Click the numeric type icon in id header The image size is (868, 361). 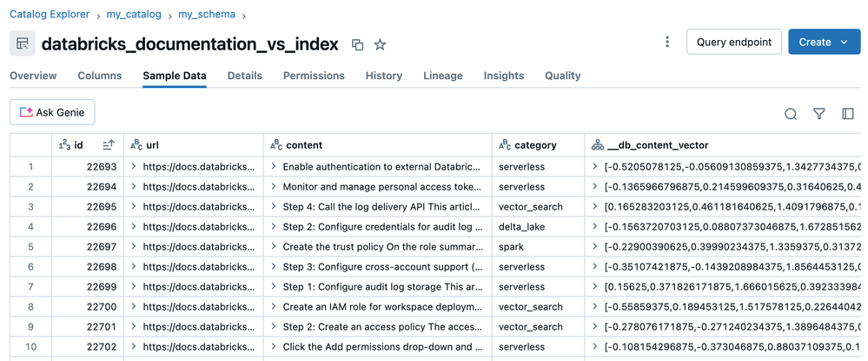[x=65, y=145]
